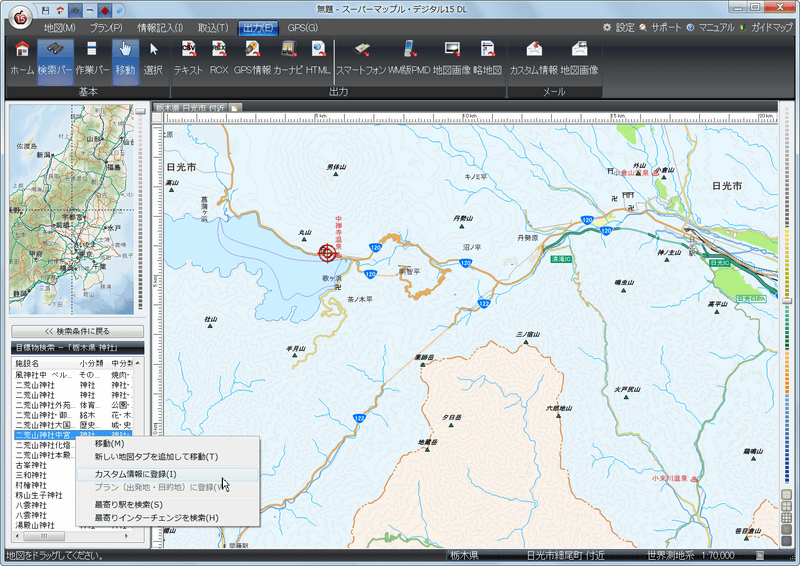Export to RCX format
Screen dimensions: 800x566
coord(219,59)
